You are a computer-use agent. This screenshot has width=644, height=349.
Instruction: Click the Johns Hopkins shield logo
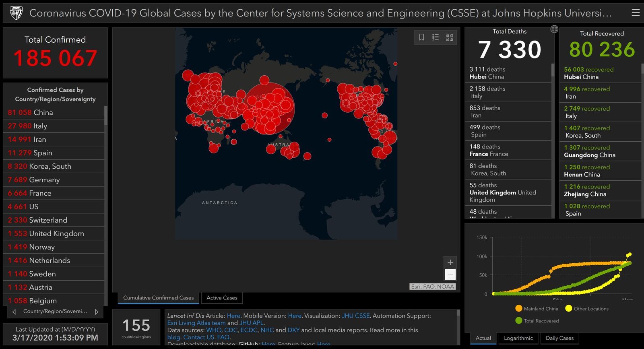pyautogui.click(x=16, y=13)
